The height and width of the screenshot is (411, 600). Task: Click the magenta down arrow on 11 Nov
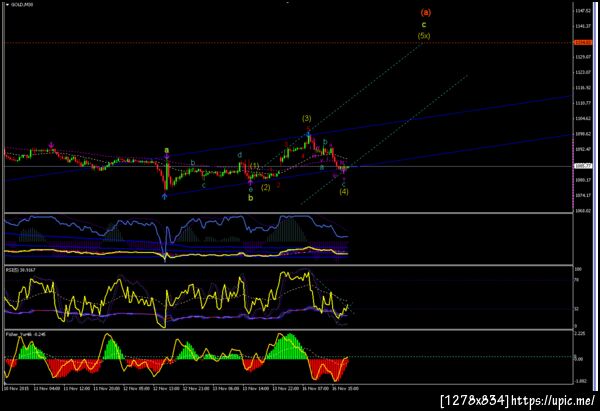coord(51,145)
